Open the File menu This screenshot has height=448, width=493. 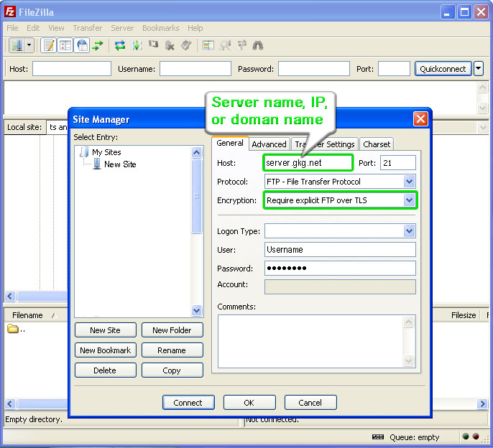[12, 28]
